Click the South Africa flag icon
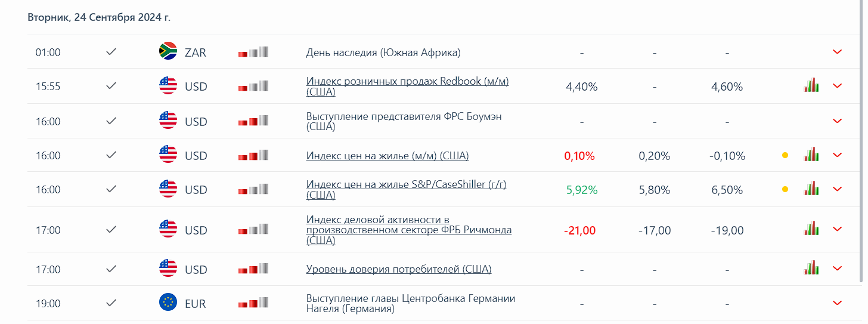The width and height of the screenshot is (868, 324). [x=168, y=52]
